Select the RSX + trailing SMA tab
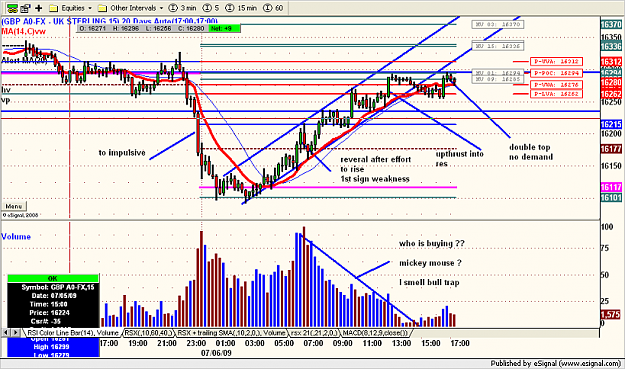The height and width of the screenshot is (369, 625). coord(232,333)
